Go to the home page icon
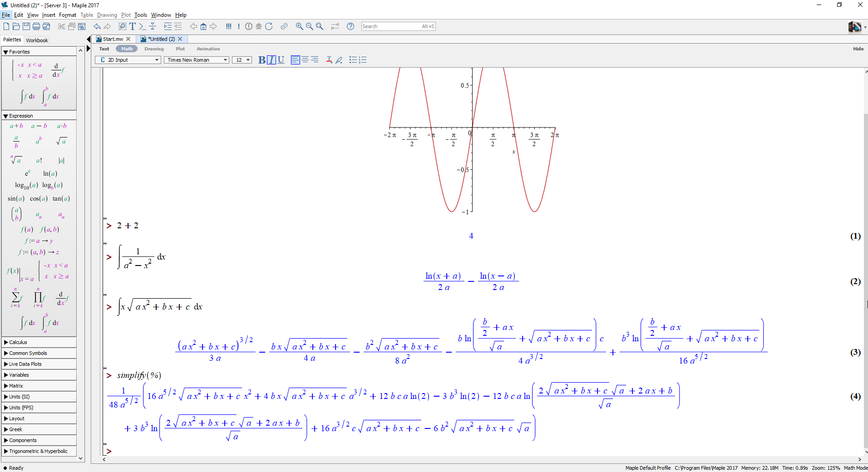The height and width of the screenshot is (472, 868). [203, 26]
